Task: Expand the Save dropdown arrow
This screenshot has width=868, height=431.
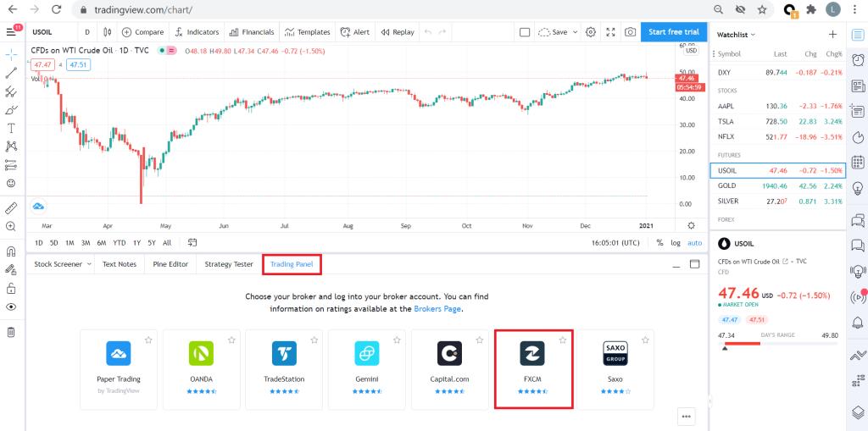Action: pyautogui.click(x=576, y=32)
